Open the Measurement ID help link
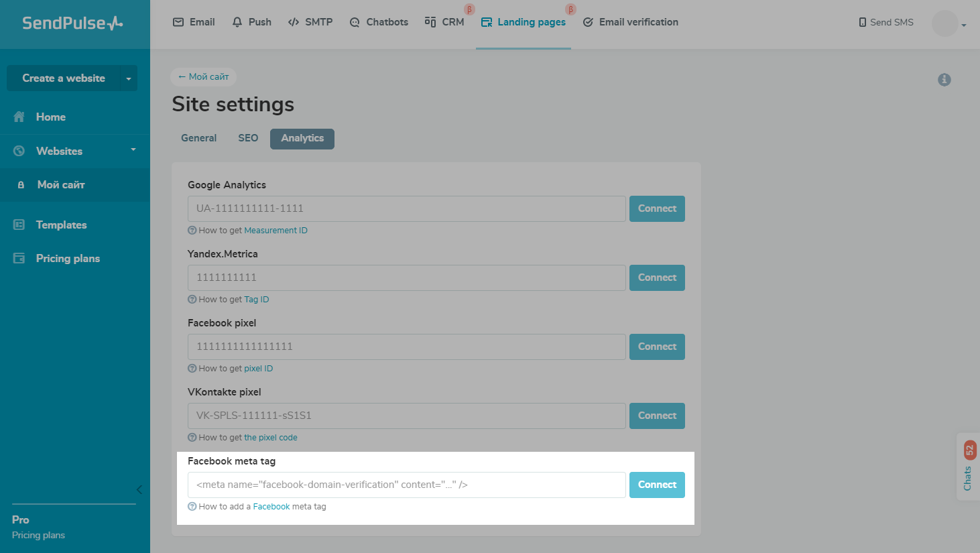 pos(275,231)
